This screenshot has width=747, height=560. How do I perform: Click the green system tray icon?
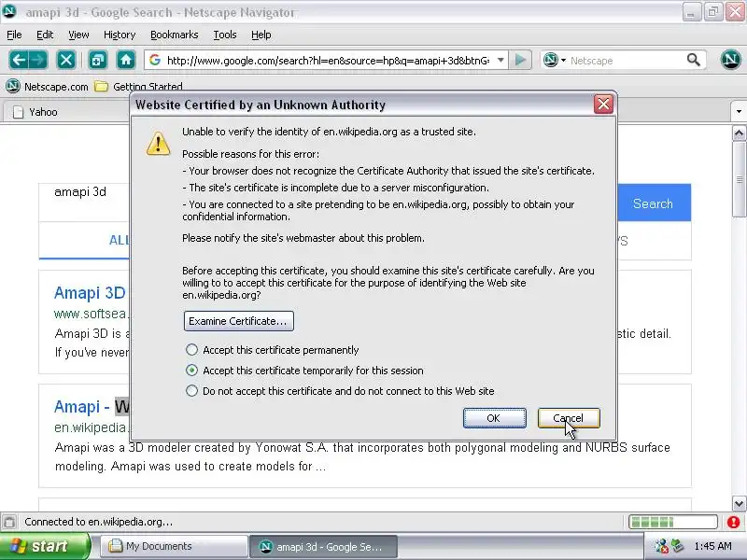click(x=676, y=546)
